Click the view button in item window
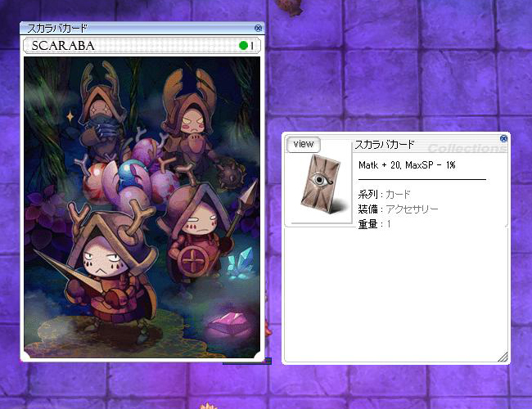The width and height of the screenshot is (532, 409). coord(304,145)
